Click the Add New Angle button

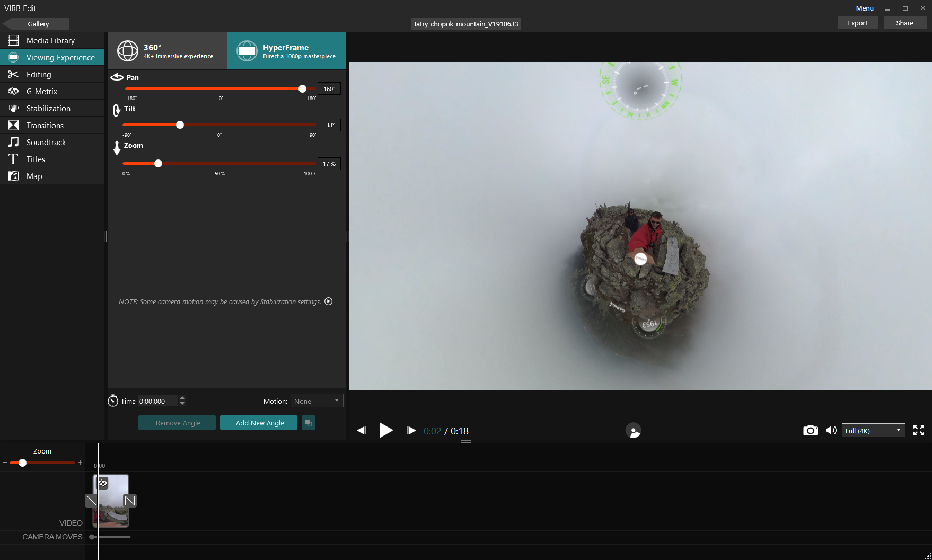click(x=259, y=423)
